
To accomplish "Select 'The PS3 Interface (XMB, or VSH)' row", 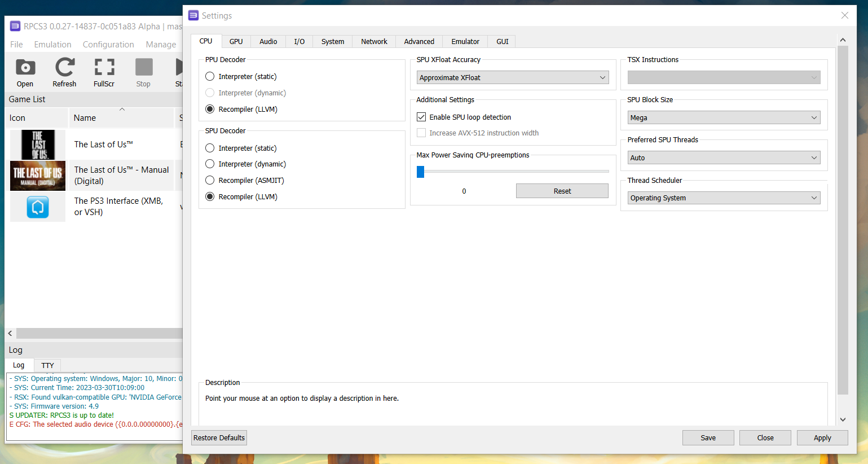I will point(118,207).
